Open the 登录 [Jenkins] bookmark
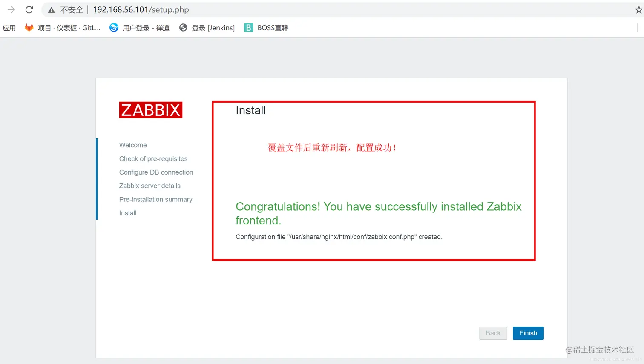Screen dimensions: 644x364 (207, 28)
